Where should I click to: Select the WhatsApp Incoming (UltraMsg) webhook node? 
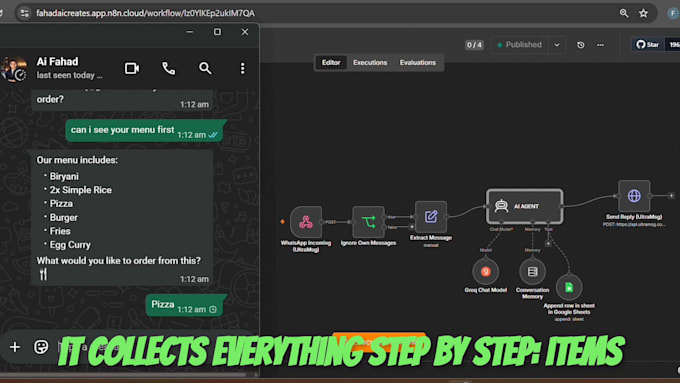(x=306, y=222)
